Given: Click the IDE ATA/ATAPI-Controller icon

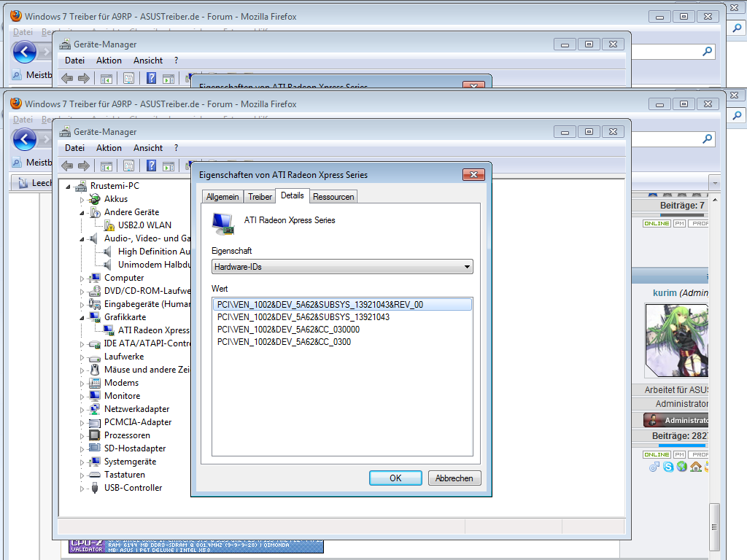Looking at the screenshot, I should (95, 343).
